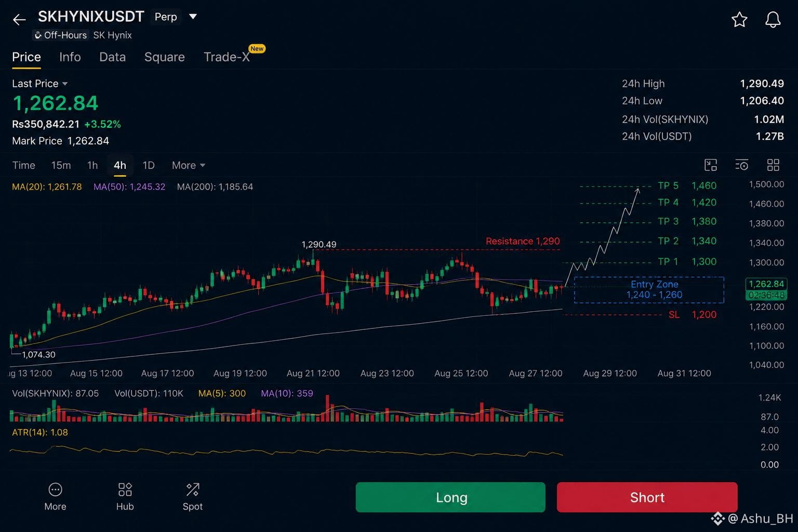Click the SK Hynix company name
The image size is (798, 532).
point(112,35)
